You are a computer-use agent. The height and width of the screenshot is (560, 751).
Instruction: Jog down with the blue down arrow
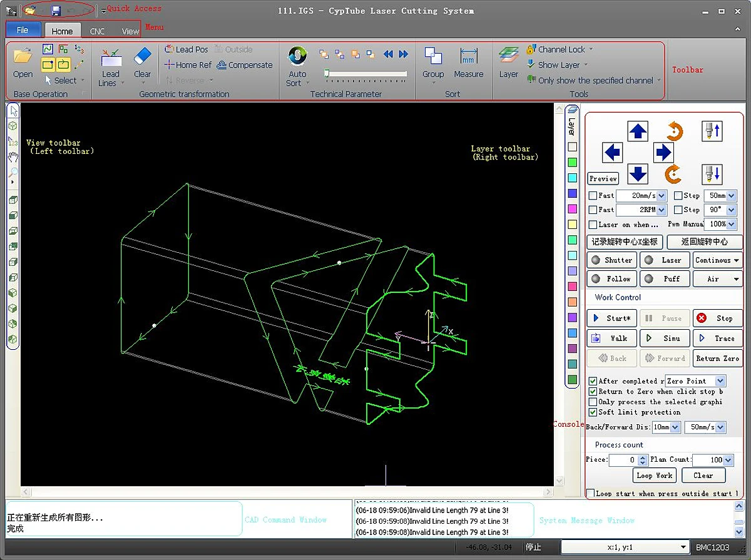[638, 173]
